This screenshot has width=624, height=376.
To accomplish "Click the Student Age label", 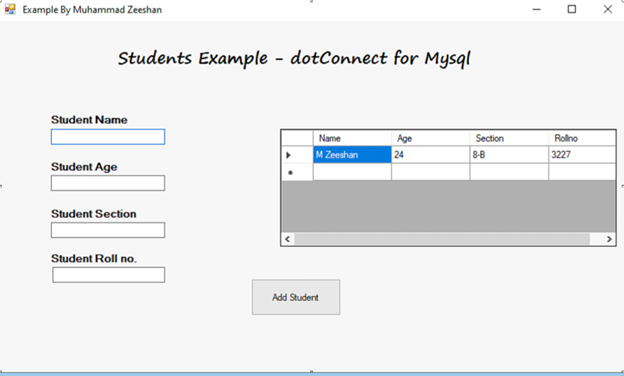I will point(84,167).
